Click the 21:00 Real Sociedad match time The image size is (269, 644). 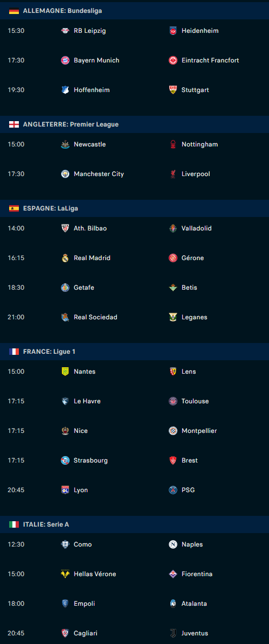16,317
